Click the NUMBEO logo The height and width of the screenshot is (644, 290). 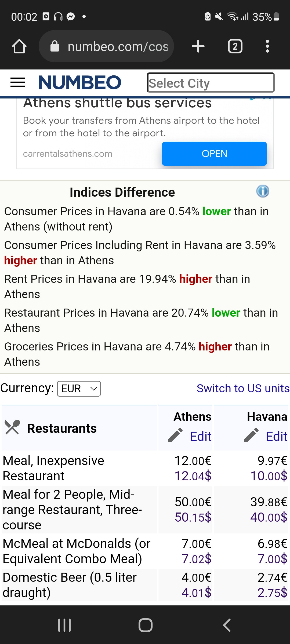tap(80, 82)
